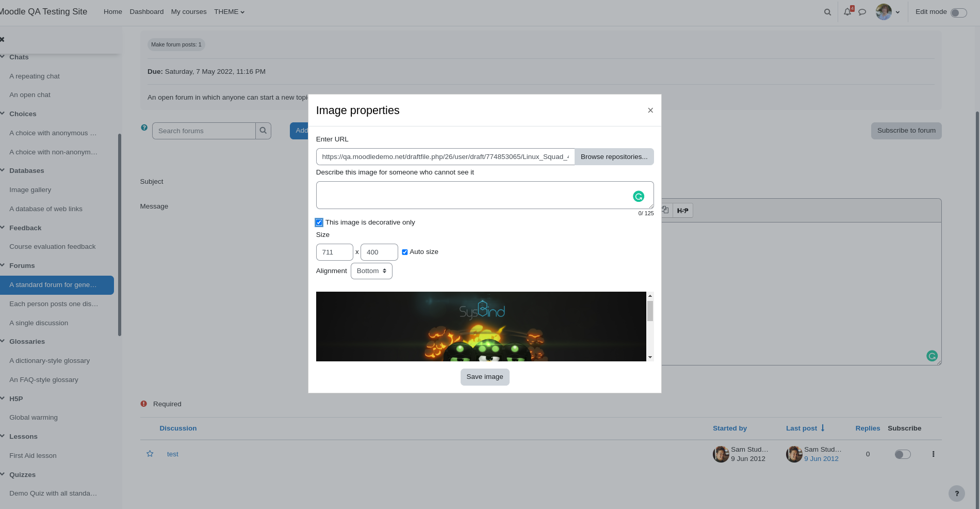
Task: Click the Enter URL input field
Action: pos(445,157)
